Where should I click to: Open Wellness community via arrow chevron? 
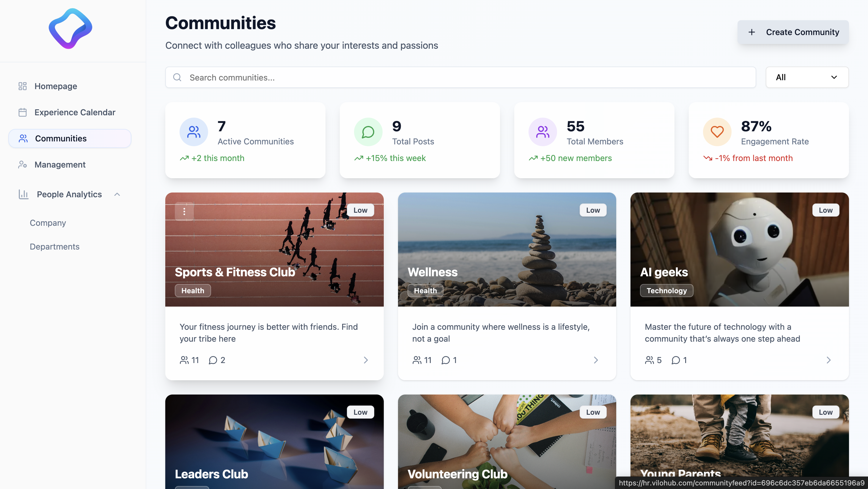596,360
